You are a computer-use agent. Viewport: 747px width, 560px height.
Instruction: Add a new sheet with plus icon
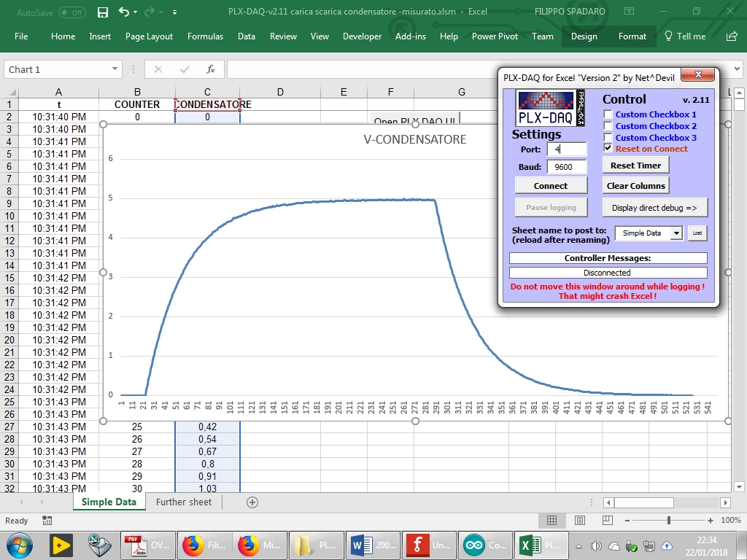point(252,502)
